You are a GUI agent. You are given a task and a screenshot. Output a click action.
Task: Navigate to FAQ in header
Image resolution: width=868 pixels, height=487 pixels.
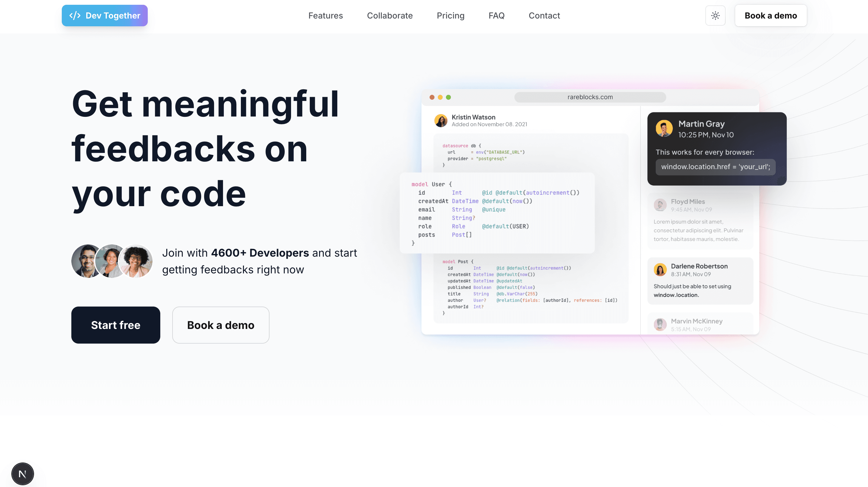[496, 16]
